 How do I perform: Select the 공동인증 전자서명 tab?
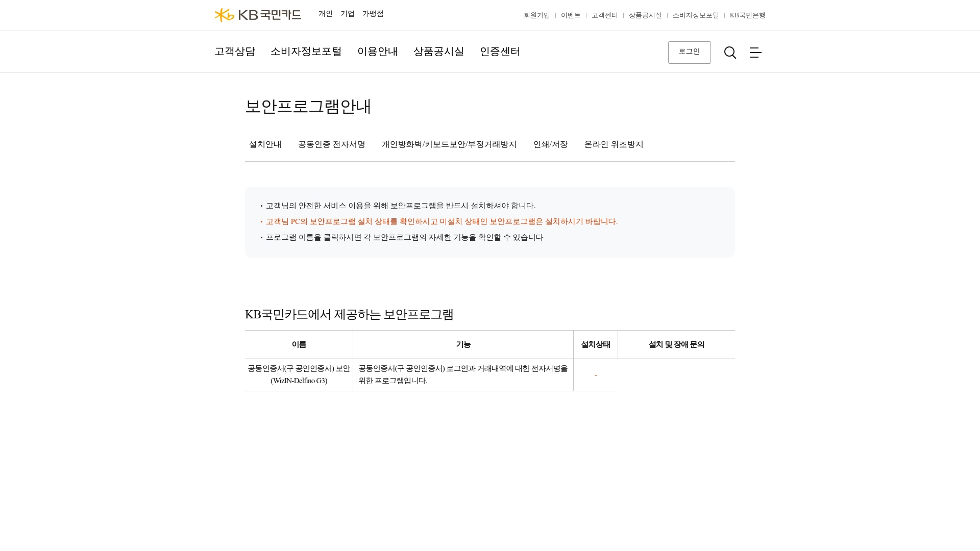pos(331,144)
